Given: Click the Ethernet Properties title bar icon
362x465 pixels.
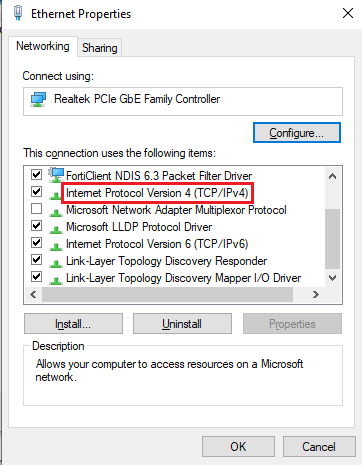Looking at the screenshot, I should [x=18, y=13].
